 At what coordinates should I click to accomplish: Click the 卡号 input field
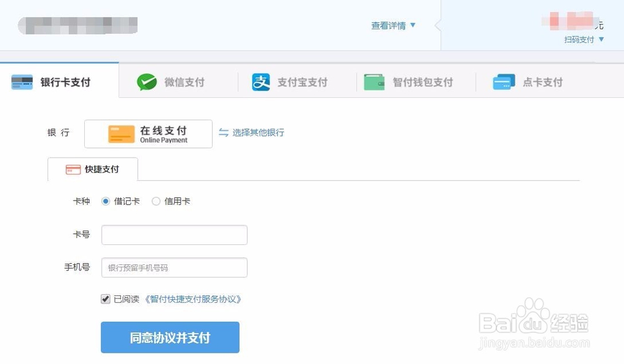pyautogui.click(x=173, y=234)
